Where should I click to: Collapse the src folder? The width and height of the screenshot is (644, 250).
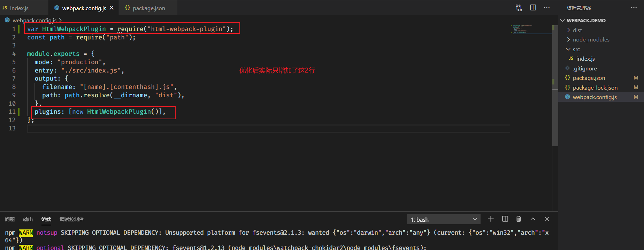coord(601,49)
